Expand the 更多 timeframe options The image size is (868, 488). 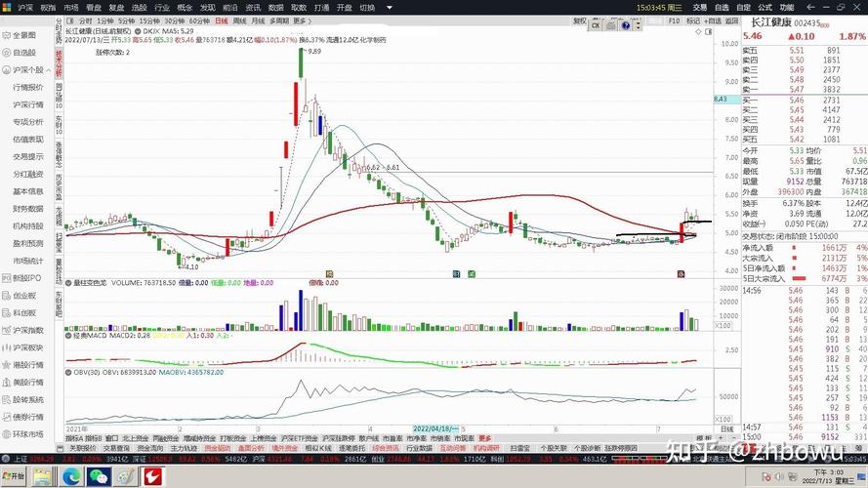point(300,20)
